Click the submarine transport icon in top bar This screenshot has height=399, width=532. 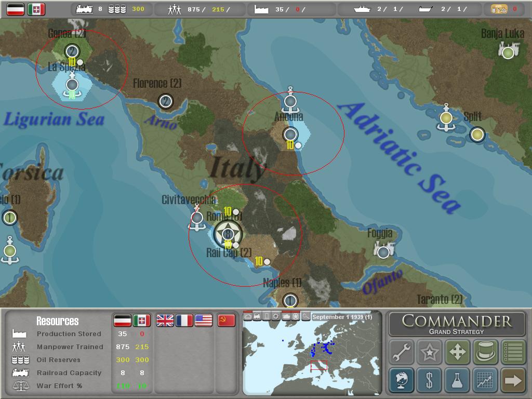425,9
